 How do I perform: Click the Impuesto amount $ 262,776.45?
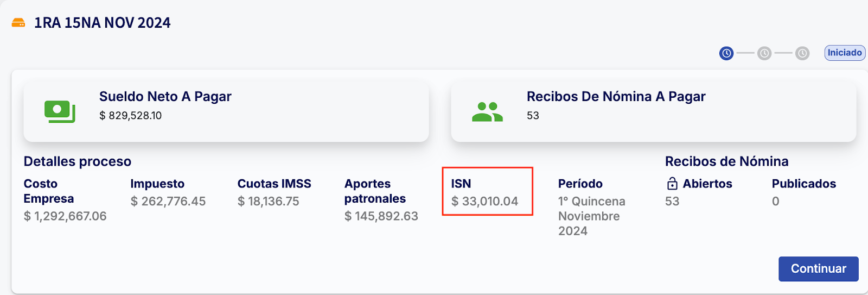168,202
